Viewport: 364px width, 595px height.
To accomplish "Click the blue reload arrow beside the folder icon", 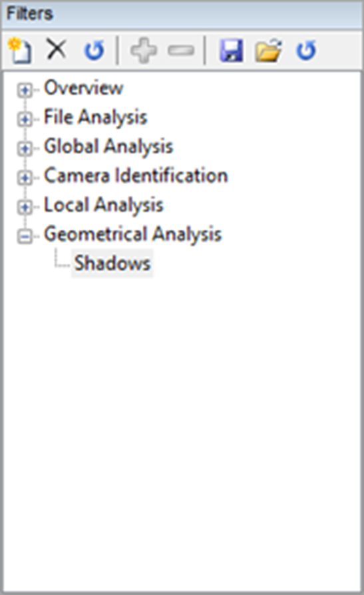I will [306, 51].
